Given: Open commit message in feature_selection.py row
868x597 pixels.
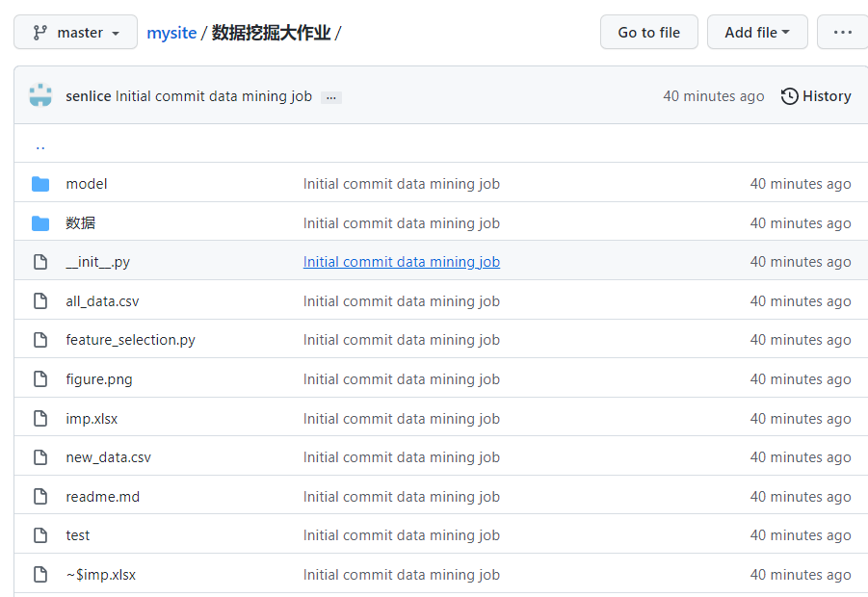Looking at the screenshot, I should [402, 340].
